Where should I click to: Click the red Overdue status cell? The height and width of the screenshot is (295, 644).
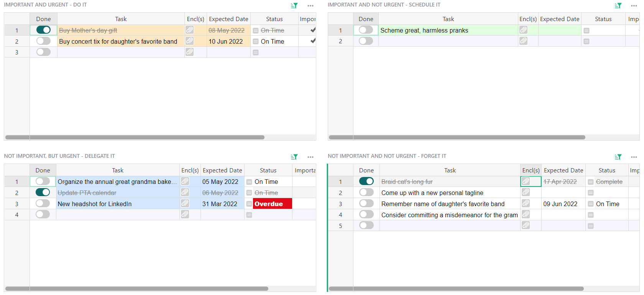[272, 204]
